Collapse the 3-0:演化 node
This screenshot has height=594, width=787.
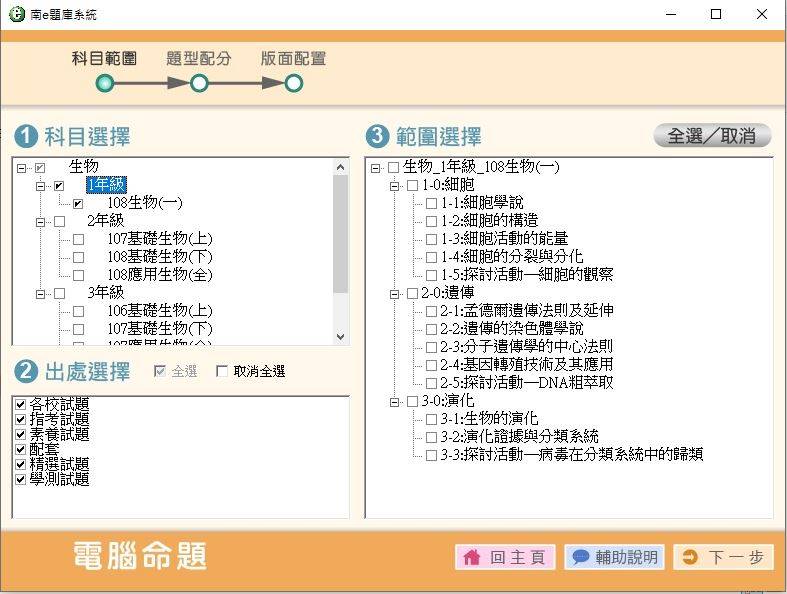(394, 402)
